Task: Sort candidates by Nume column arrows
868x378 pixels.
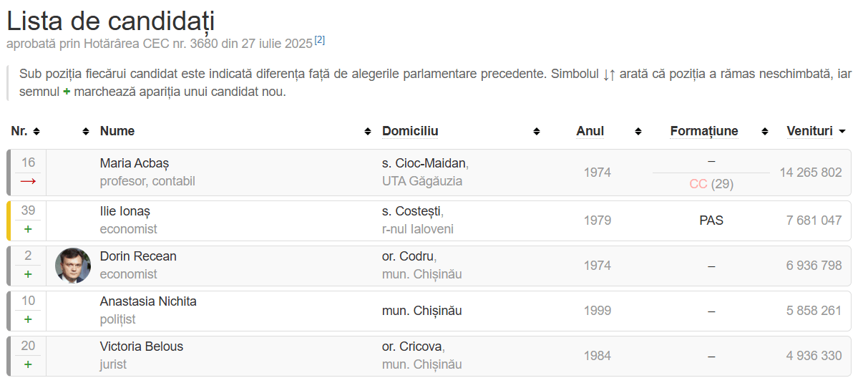Action: pos(368,132)
